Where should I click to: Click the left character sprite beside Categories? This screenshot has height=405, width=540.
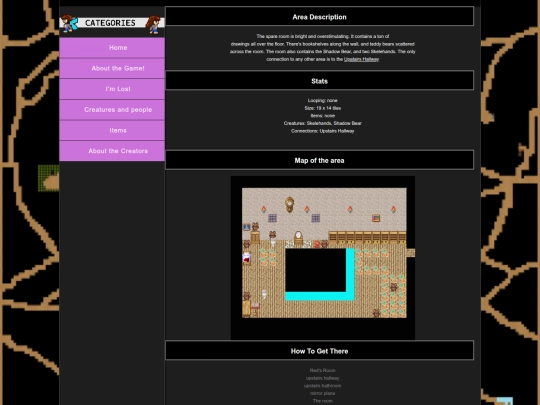click(70, 23)
